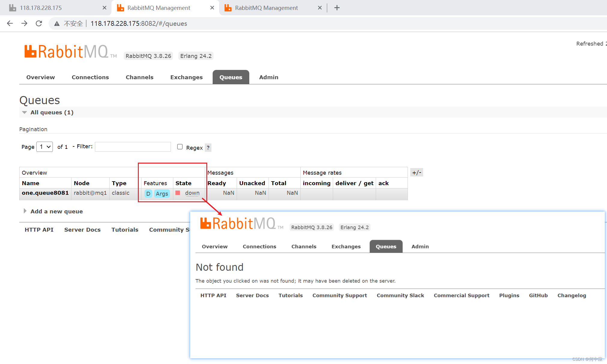Close the active RabbitMQ Management tab
This screenshot has height=364, width=607.
pyautogui.click(x=212, y=8)
